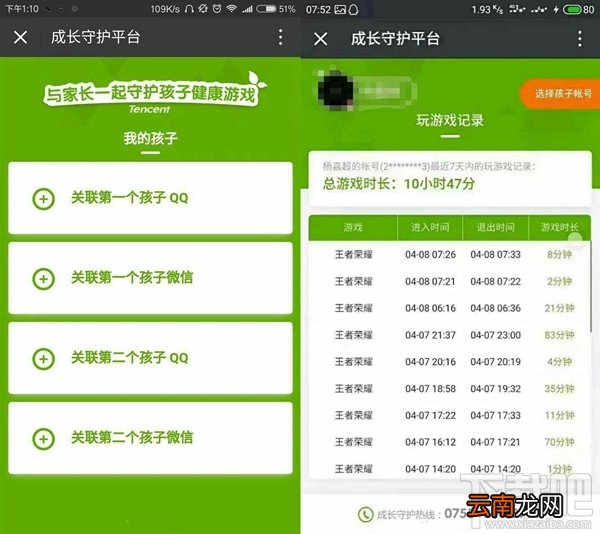Tap the 王者荣耀 row entered 04-08 07:26
600x534 pixels.
click(x=450, y=255)
